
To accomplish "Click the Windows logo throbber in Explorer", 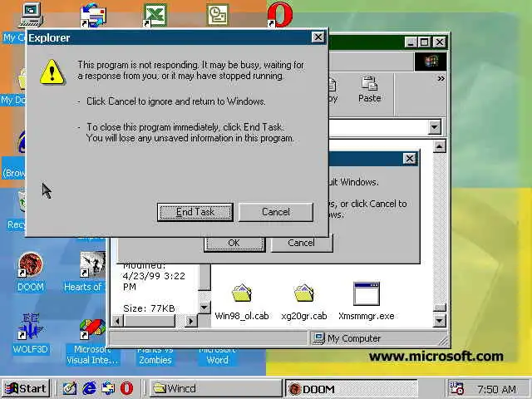I will (x=431, y=62).
